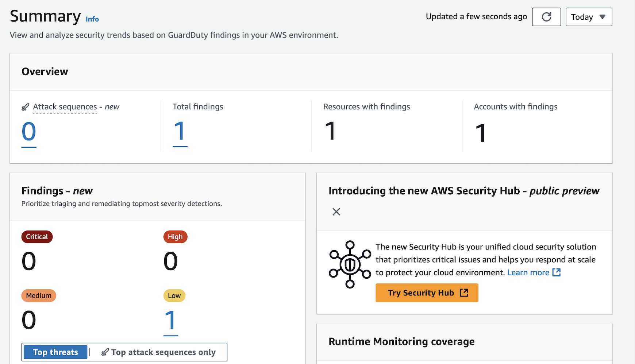Click the Accounts with findings label
635x364 pixels.
tap(515, 107)
